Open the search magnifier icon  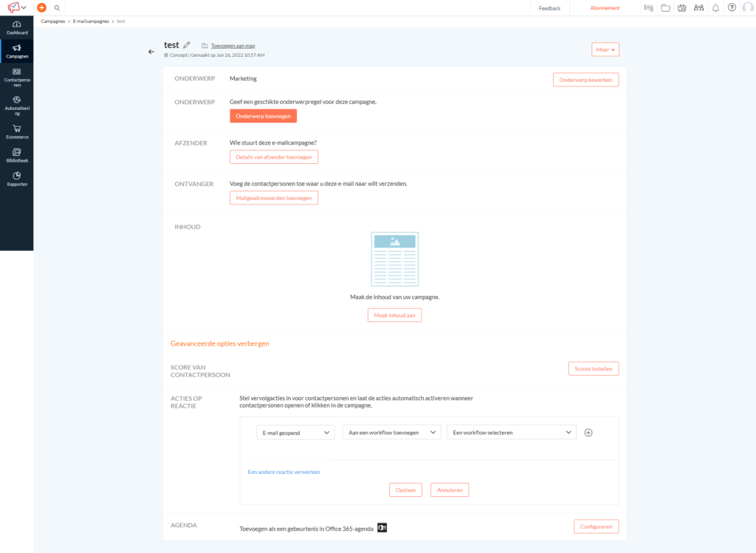[x=57, y=7]
